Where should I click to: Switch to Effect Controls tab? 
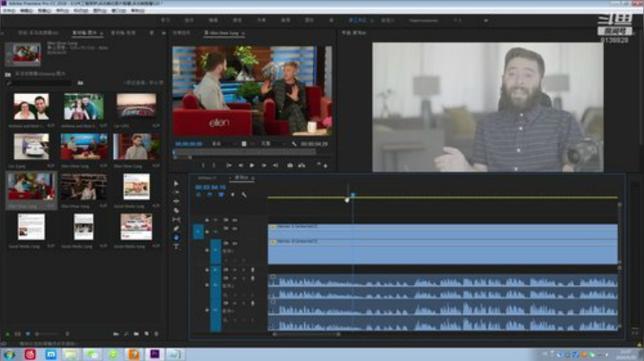tap(182, 33)
